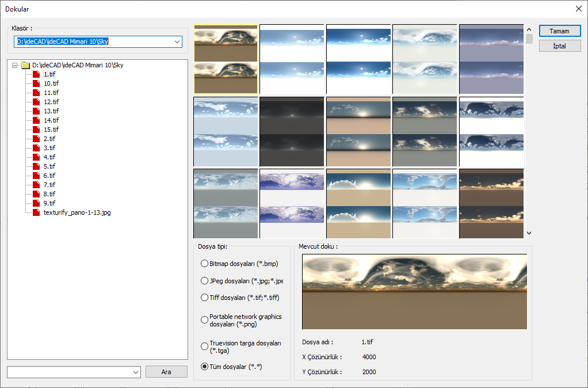Click the file icon next to 15.tif
This screenshot has width=588, height=388.
pyautogui.click(x=37, y=130)
